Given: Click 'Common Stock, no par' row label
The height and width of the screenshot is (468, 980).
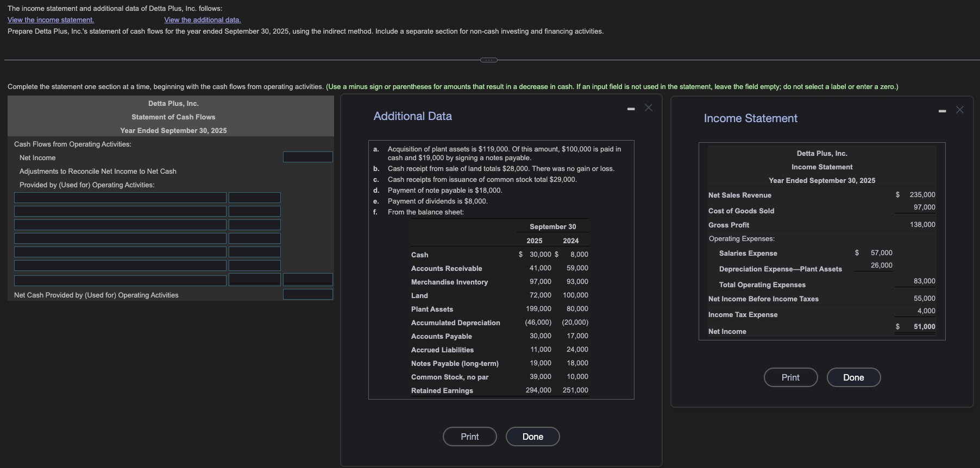Looking at the screenshot, I should click(450, 377).
